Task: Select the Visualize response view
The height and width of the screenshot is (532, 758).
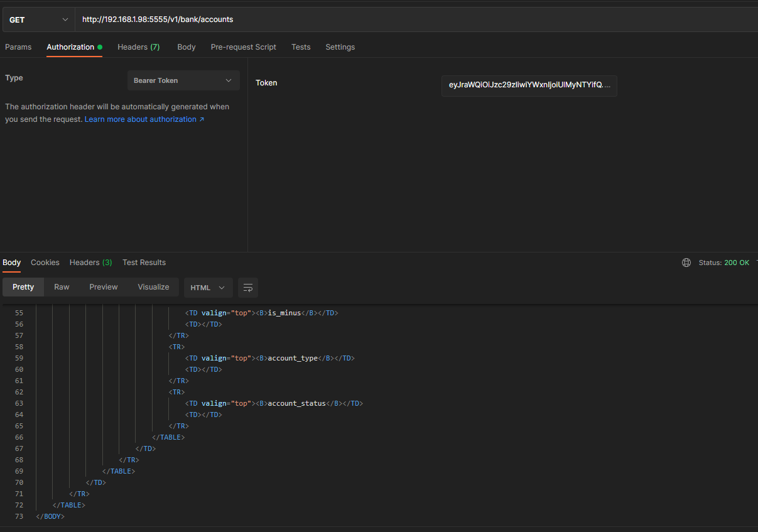Action: pos(153,287)
